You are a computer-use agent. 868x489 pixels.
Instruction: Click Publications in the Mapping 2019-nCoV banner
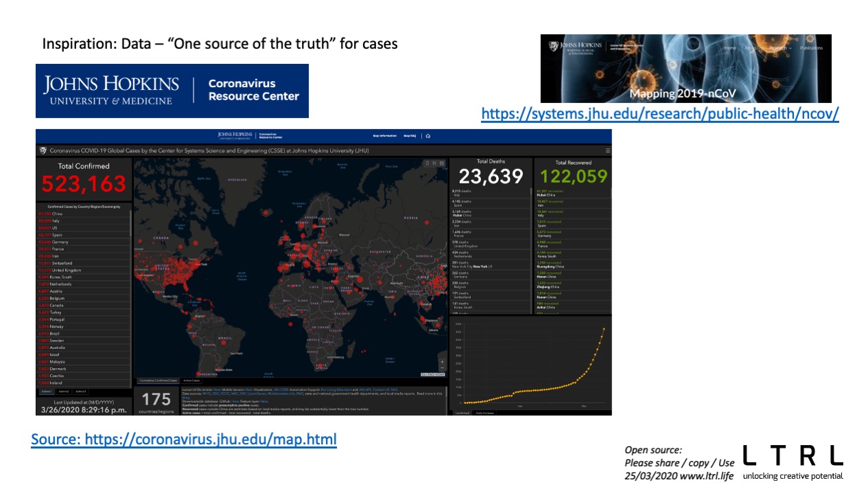[811, 48]
